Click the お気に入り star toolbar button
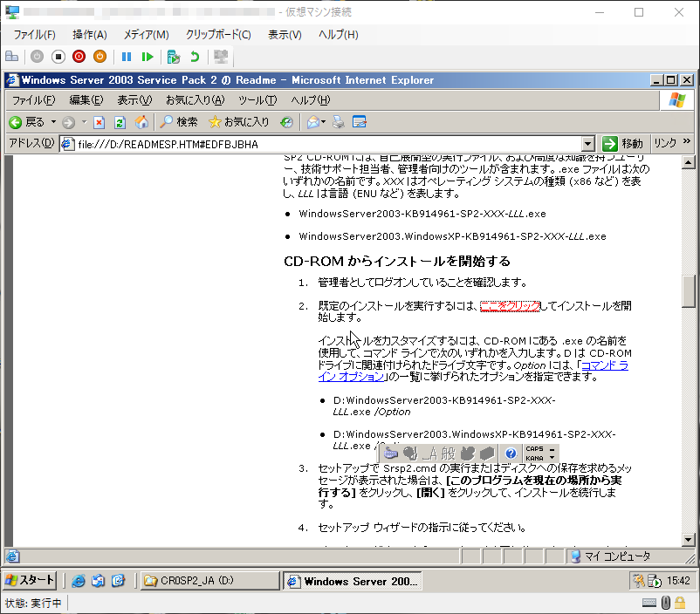The width and height of the screenshot is (700, 614). tap(239, 122)
